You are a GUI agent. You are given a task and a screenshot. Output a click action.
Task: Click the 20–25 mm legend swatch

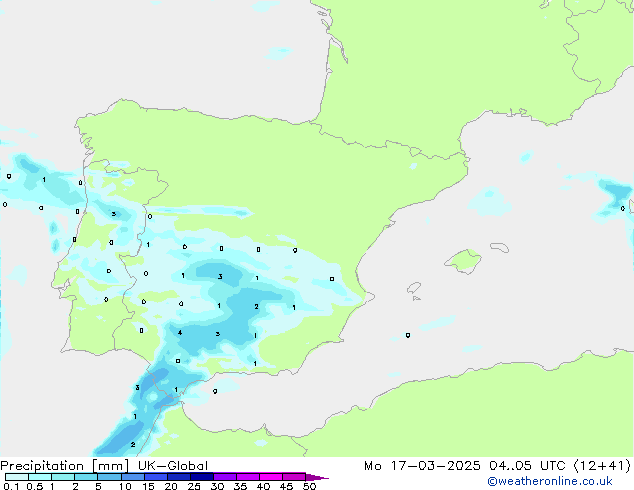[x=178, y=477]
